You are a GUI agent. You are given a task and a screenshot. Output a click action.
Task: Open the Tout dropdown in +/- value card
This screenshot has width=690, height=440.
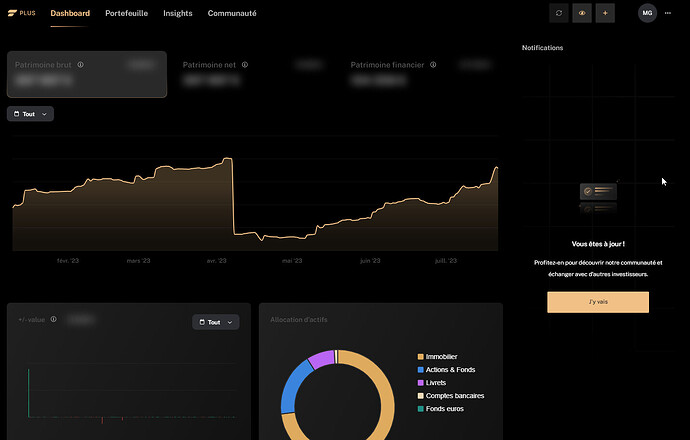tap(215, 322)
